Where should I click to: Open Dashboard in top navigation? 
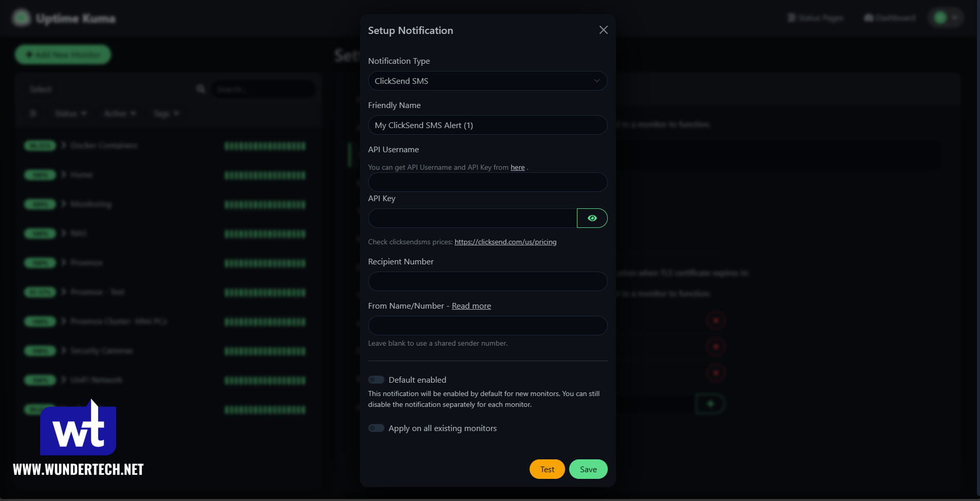coord(890,18)
